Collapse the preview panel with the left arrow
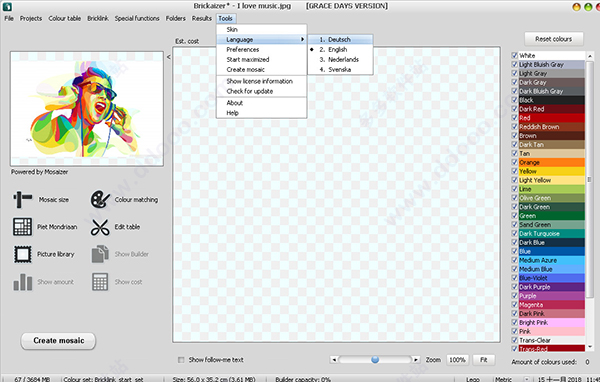 pos(168,57)
